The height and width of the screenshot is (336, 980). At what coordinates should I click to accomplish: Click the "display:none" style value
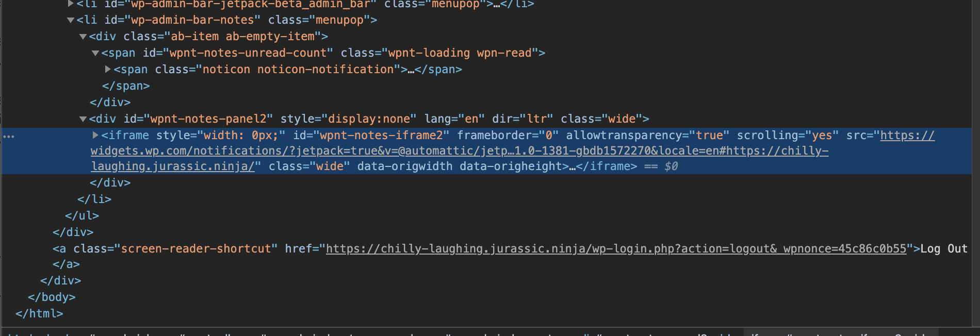(369, 119)
